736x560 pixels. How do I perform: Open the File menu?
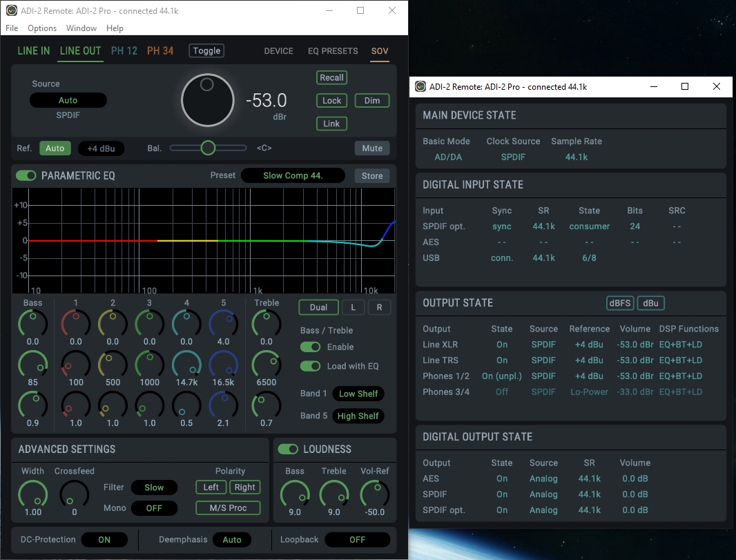pos(12,28)
